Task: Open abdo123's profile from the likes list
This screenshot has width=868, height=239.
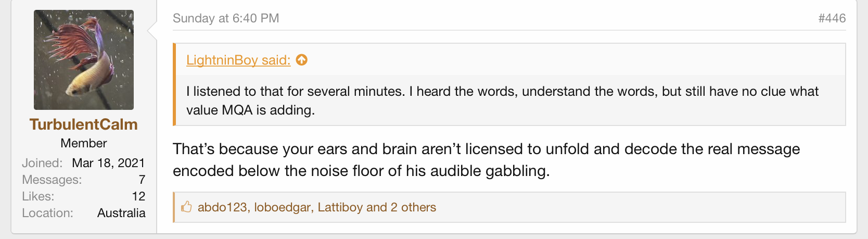Action: (222, 207)
